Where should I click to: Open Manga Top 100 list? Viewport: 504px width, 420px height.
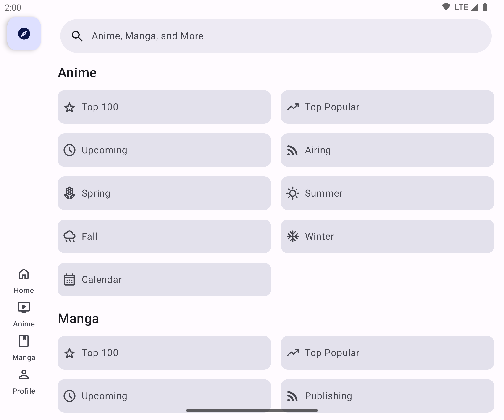click(x=164, y=353)
